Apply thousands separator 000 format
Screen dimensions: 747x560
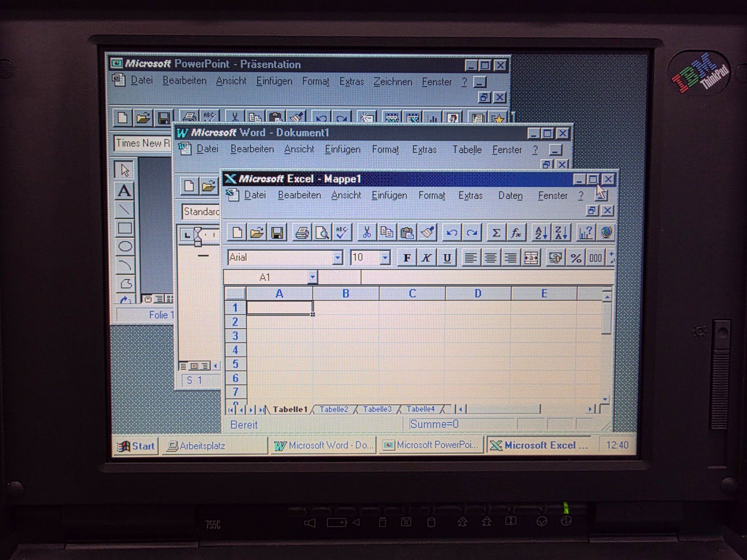point(596,258)
